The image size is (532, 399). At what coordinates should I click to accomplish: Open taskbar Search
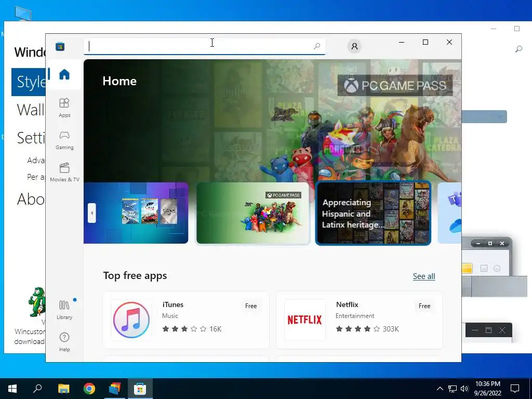(x=37, y=389)
